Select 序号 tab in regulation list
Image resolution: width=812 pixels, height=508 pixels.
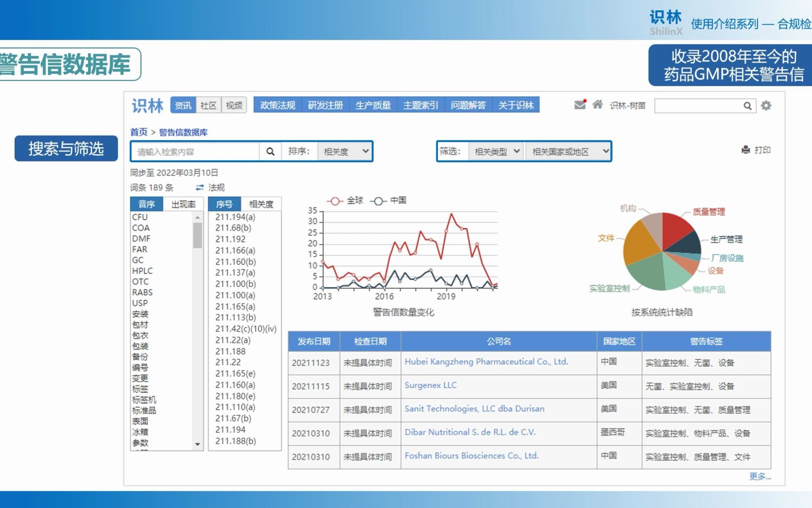point(224,204)
